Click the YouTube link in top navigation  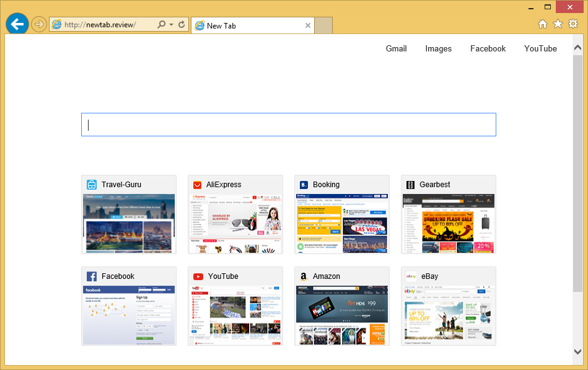coord(540,48)
